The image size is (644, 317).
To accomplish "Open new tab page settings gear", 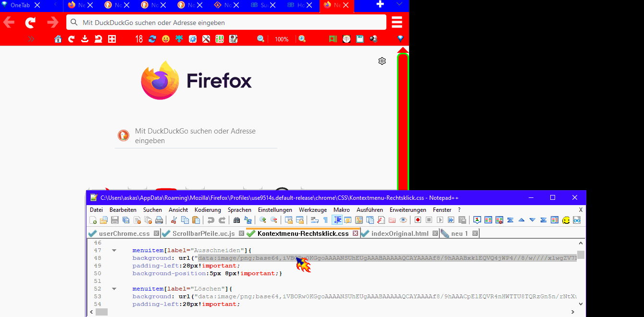I will (382, 61).
